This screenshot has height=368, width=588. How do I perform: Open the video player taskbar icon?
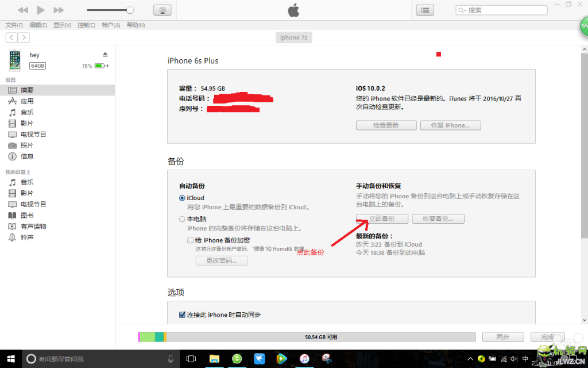coord(281,359)
